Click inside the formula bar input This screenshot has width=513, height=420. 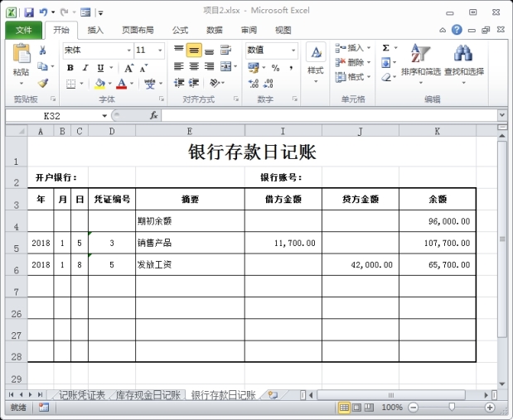click(330, 115)
